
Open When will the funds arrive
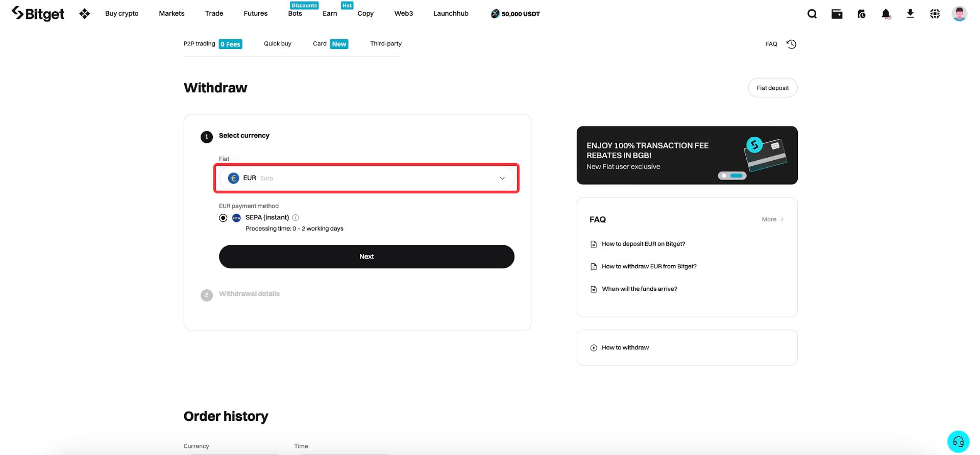(x=640, y=289)
